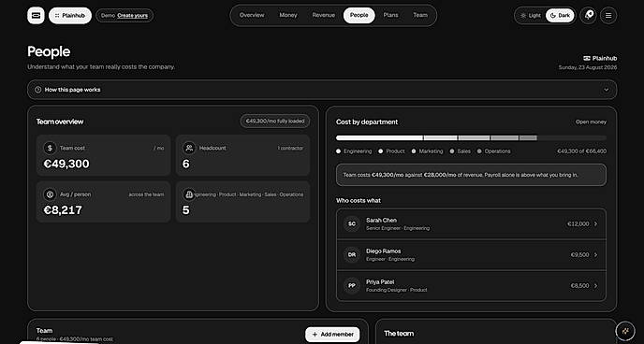The width and height of the screenshot is (644, 344).
Task: Click the Cost by department heading
Action: coord(367,122)
